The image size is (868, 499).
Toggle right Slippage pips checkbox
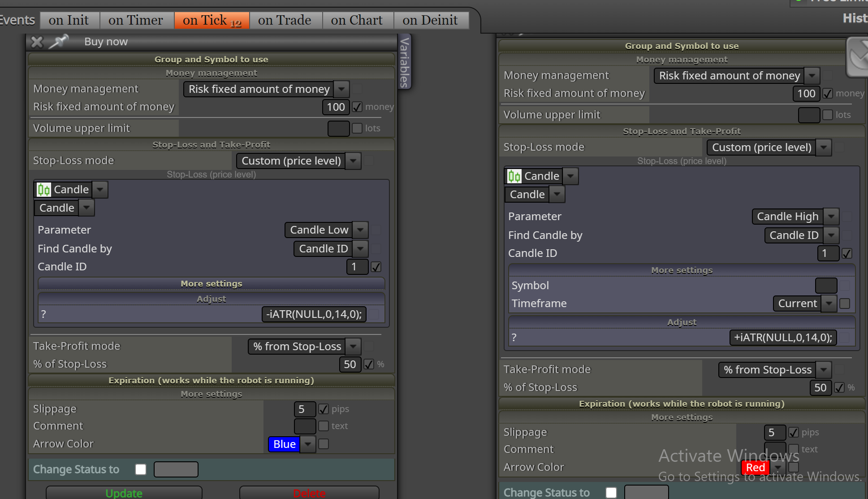click(794, 433)
